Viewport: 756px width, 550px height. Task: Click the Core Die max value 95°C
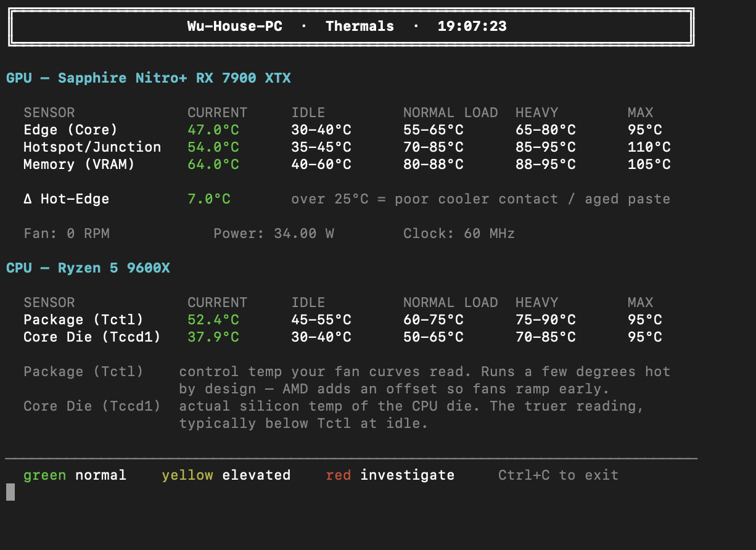(x=645, y=337)
